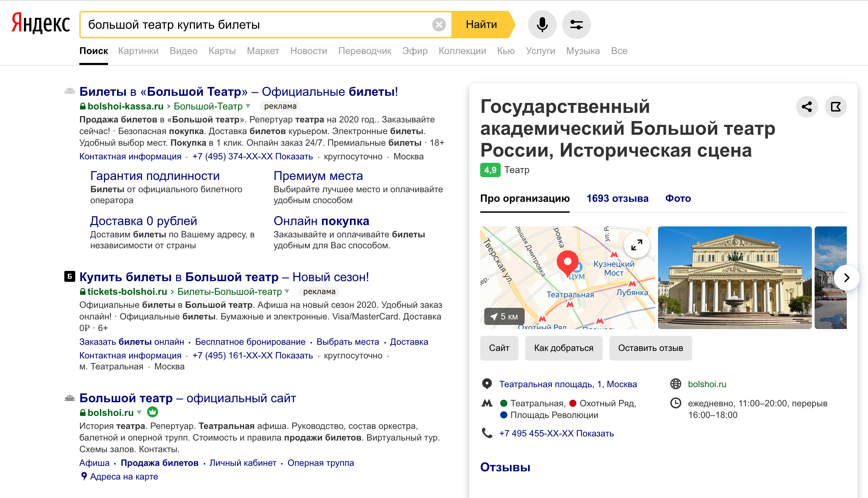868x498 pixels.
Task: Open the Купить билеты в Большой театр result
Action: 224,277
